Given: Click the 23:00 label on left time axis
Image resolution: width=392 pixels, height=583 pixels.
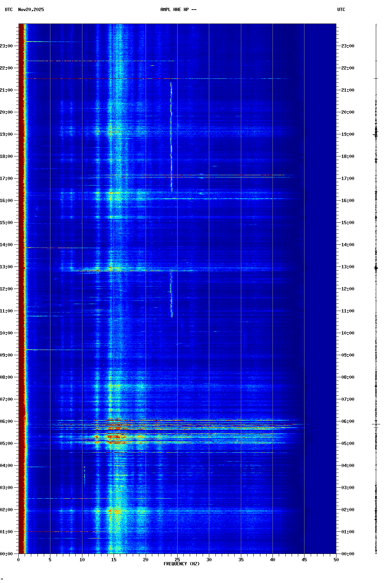Looking at the screenshot, I should click(x=7, y=46).
